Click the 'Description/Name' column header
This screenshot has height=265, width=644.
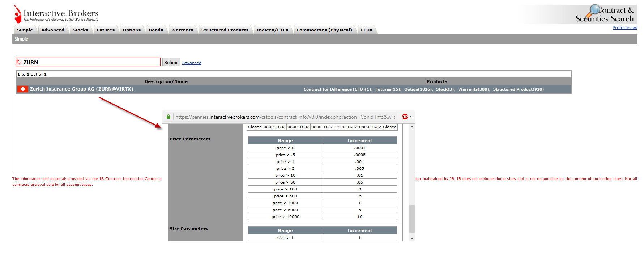[x=166, y=81]
